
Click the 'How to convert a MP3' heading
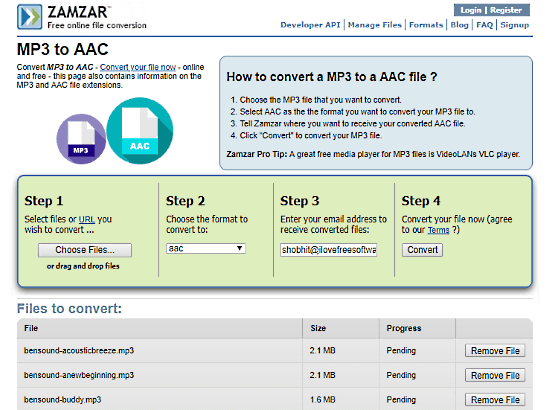(x=332, y=77)
